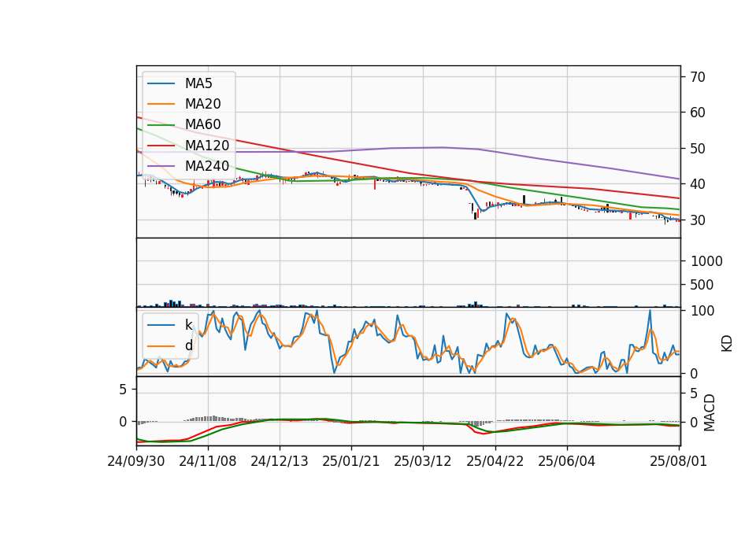Click the 24/11/08 date label
The width and height of the screenshot is (756, 543).
208,461
